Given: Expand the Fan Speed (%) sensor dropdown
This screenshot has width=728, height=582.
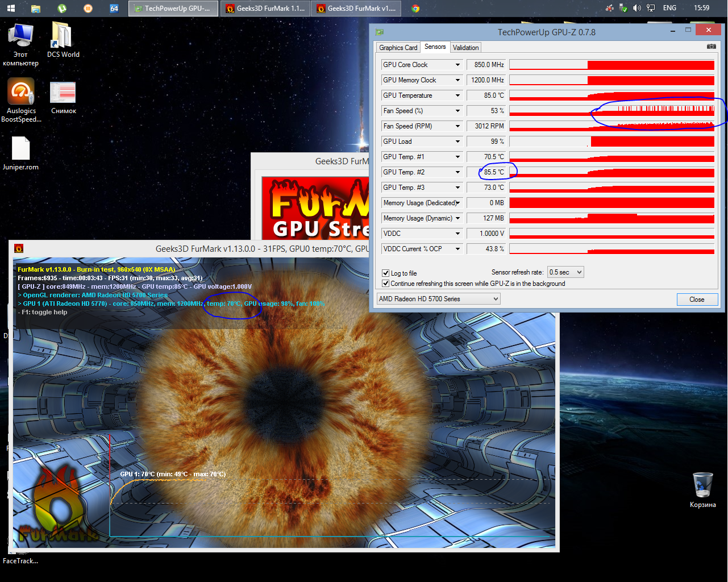Looking at the screenshot, I should point(457,111).
